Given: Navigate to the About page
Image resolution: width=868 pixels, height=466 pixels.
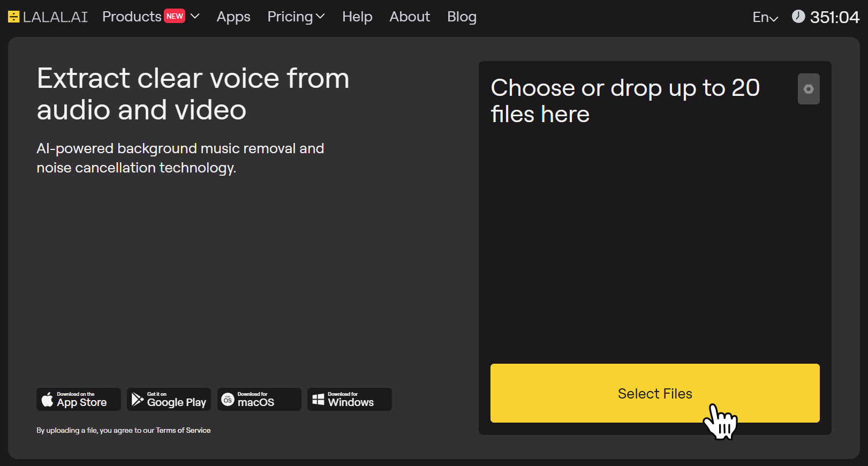Looking at the screenshot, I should [x=410, y=17].
